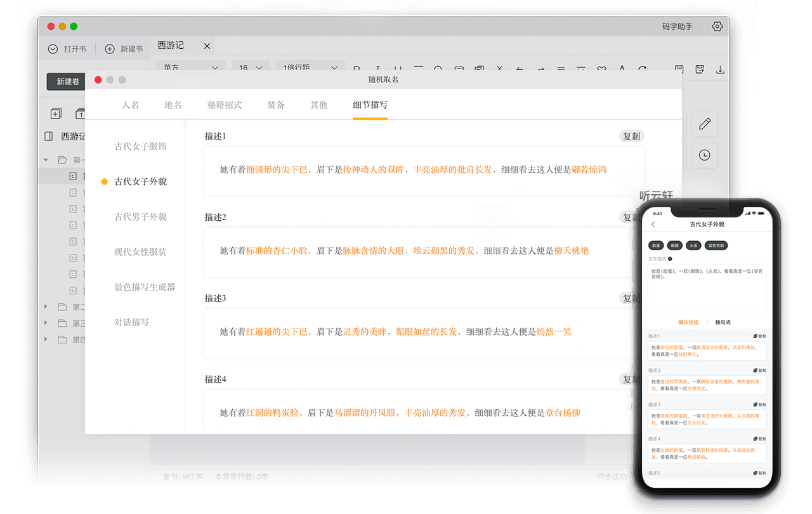Screen dimensions: 812x514
Task: Open the settings gear next to 码字助手
Action: pyautogui.click(x=717, y=27)
